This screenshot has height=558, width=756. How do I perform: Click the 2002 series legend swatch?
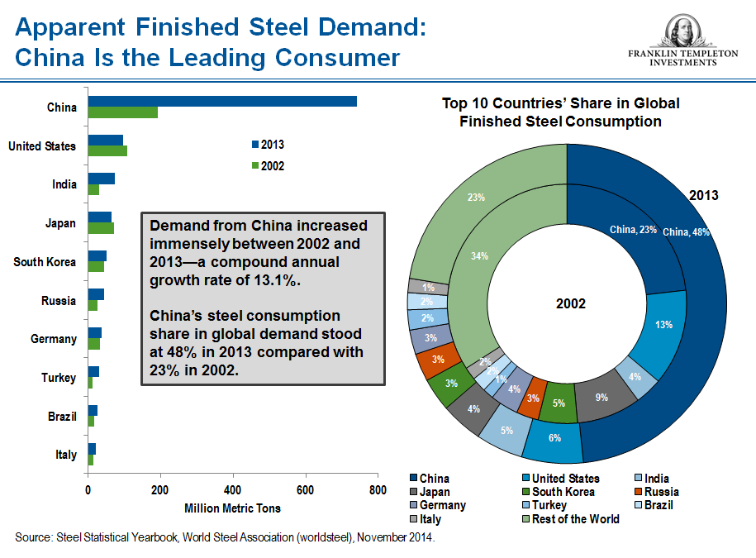tap(255, 165)
